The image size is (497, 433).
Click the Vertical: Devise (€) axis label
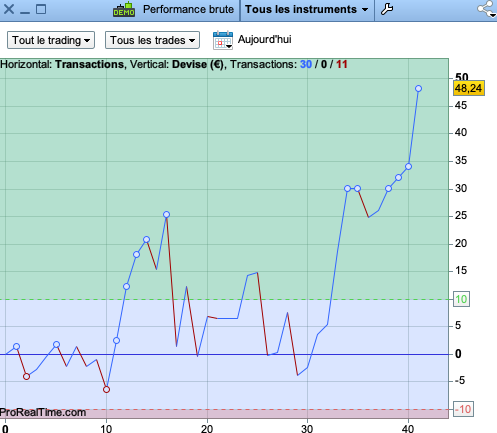coord(177,64)
